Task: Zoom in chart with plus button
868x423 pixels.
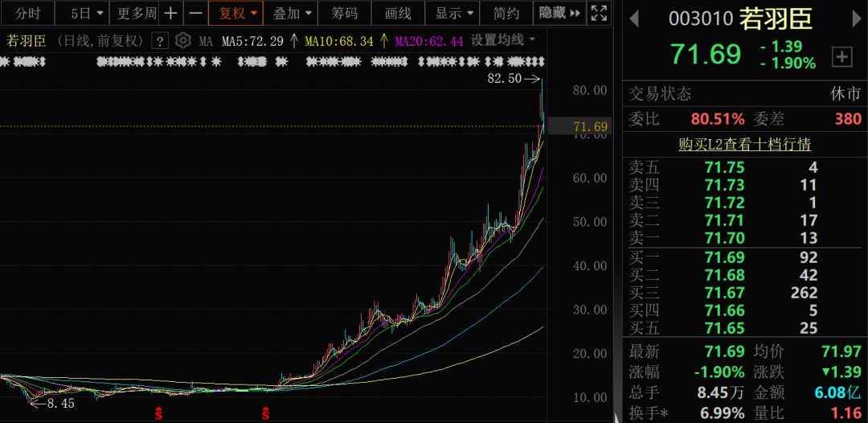Action: (170, 14)
